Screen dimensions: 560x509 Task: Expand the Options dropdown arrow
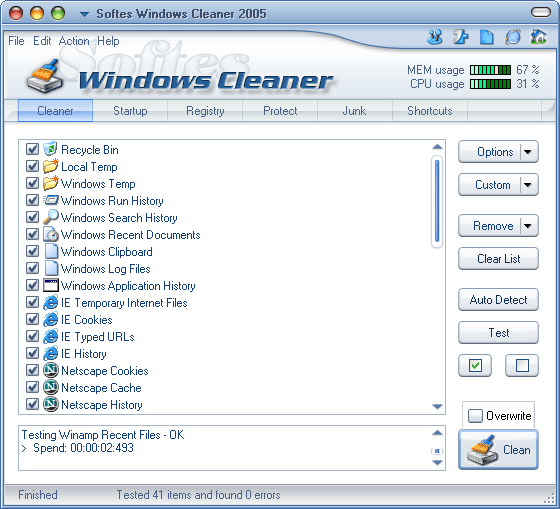pyautogui.click(x=528, y=152)
